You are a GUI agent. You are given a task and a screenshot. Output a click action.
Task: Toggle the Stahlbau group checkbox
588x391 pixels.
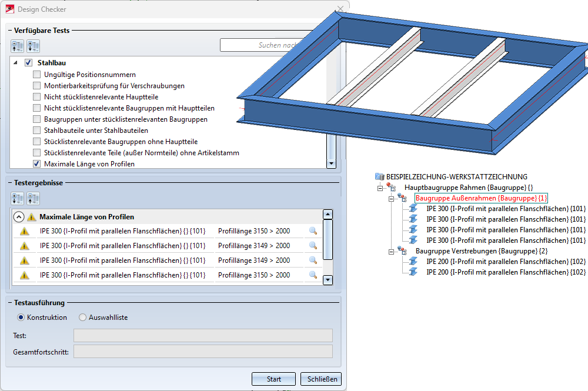[28, 62]
